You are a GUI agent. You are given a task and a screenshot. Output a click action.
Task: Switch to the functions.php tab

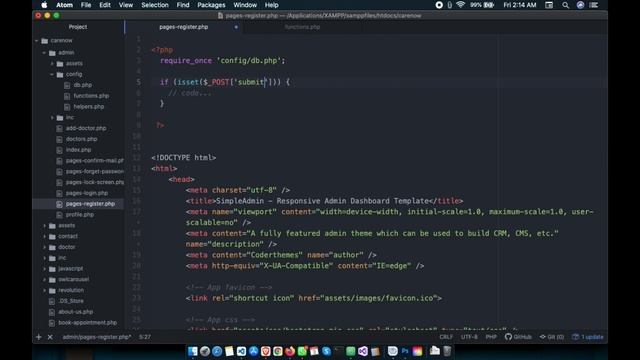(302, 27)
